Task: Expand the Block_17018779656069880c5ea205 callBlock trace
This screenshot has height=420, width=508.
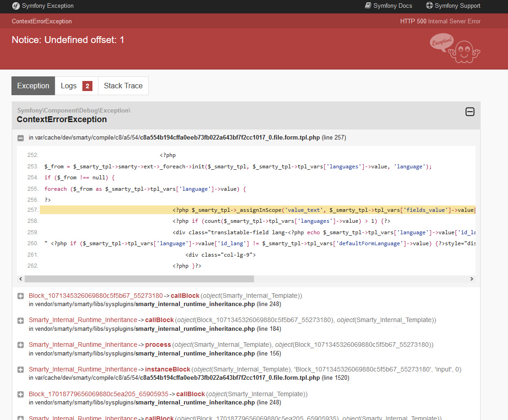Action: coord(21,394)
